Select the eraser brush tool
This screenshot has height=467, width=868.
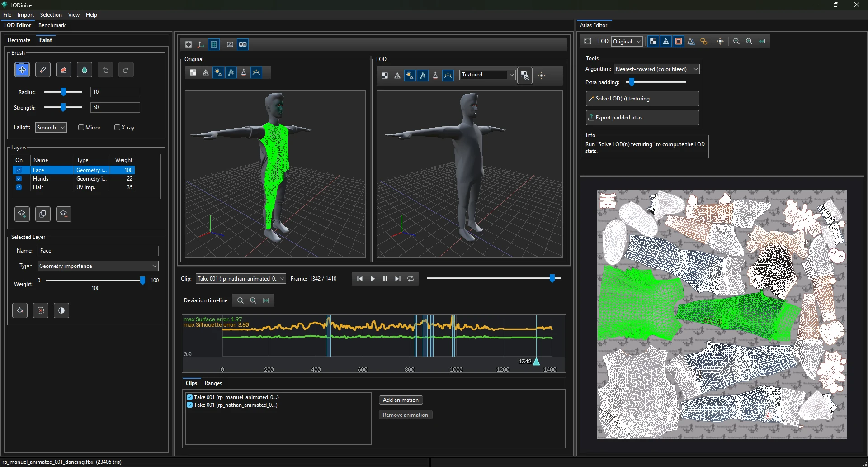pos(64,70)
